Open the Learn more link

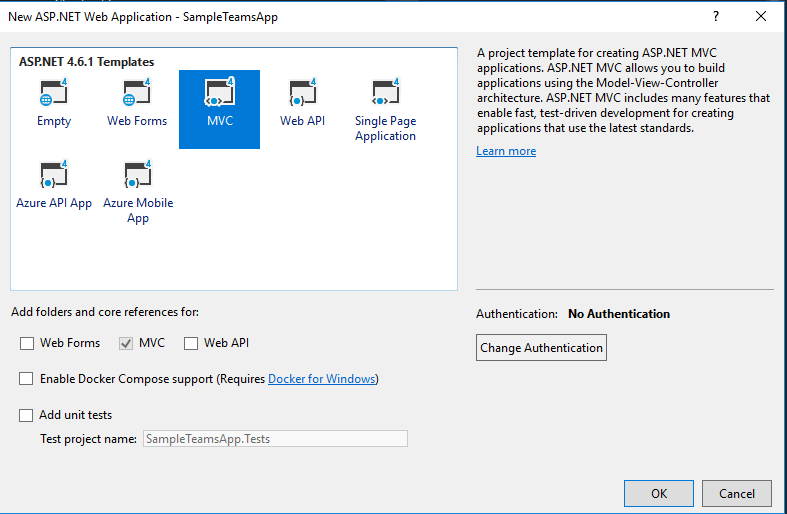(x=506, y=151)
